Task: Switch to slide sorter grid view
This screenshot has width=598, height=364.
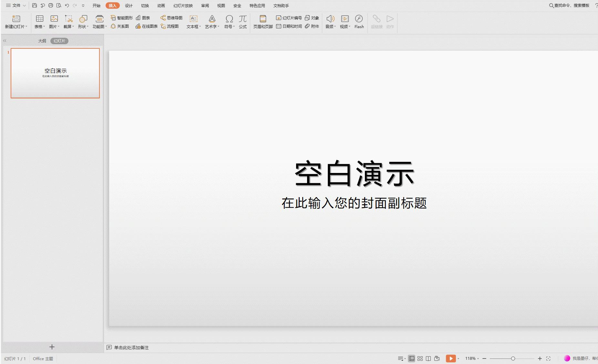Action: tap(420, 359)
